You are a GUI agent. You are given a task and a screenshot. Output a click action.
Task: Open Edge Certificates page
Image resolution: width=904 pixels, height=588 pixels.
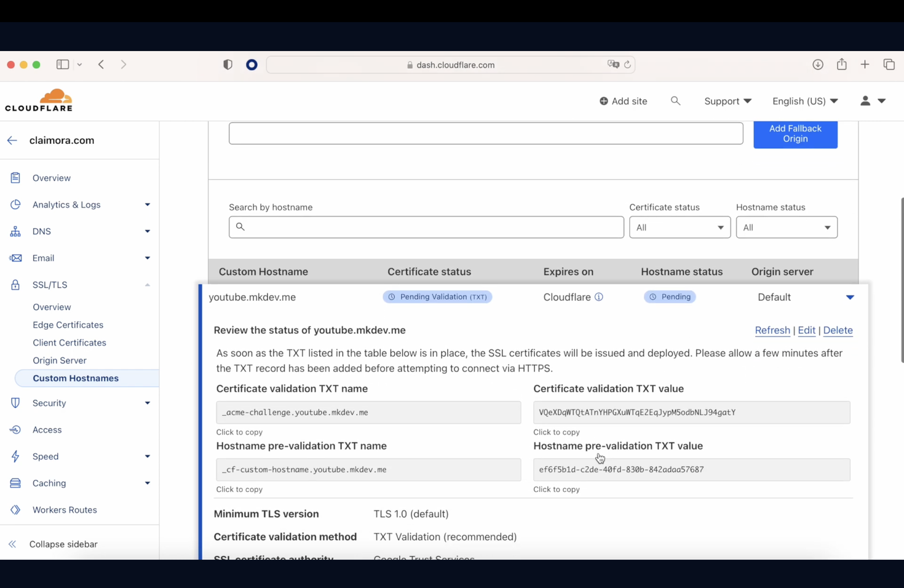68,325
